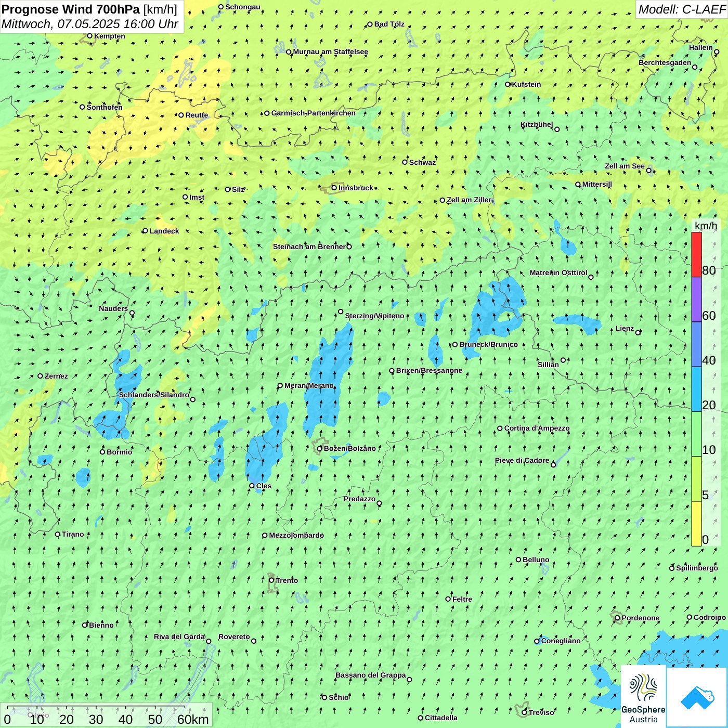
Task: Click the Bruneck/Brunico label
Action: [488, 344]
